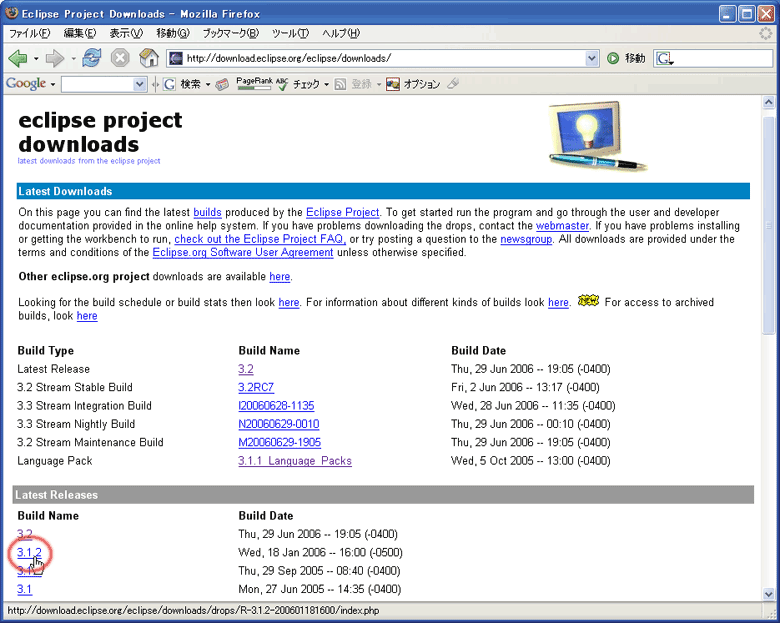Open the ブックマーク (Bookmarks) menu
The width and height of the screenshot is (780, 623).
coord(230,33)
